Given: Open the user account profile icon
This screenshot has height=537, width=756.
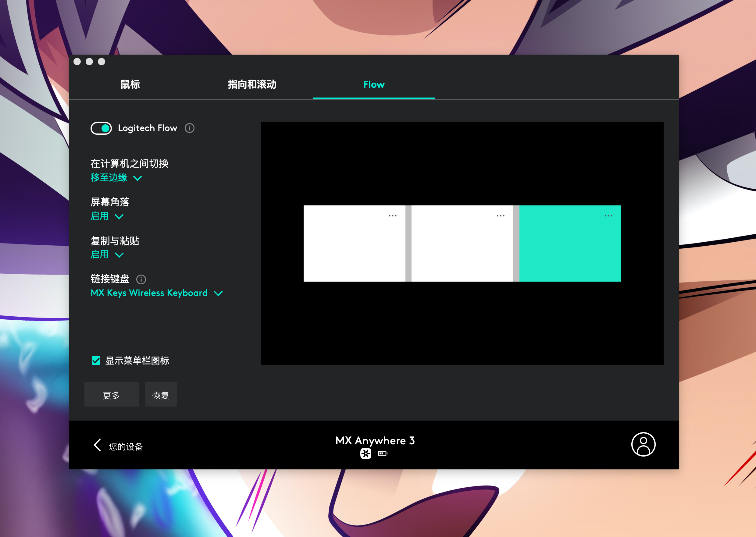Looking at the screenshot, I should [643, 444].
